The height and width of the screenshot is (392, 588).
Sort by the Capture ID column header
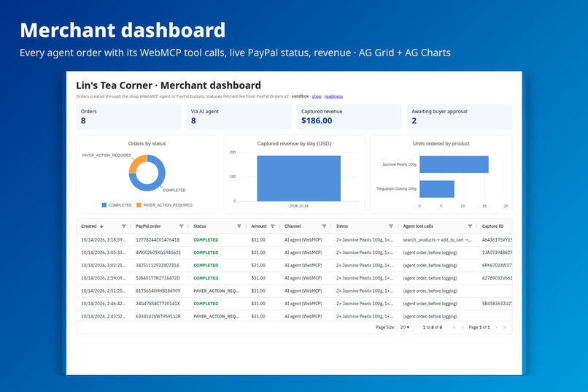click(x=492, y=226)
